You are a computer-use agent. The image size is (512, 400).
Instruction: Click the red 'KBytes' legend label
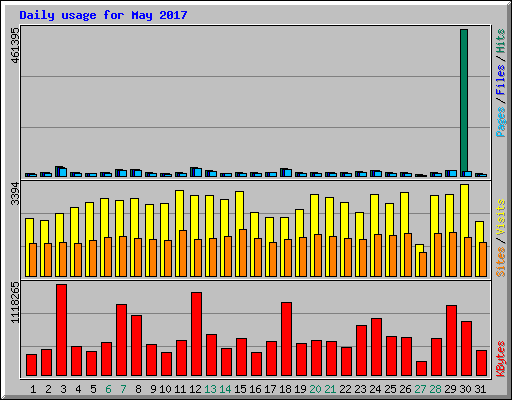[501, 359]
